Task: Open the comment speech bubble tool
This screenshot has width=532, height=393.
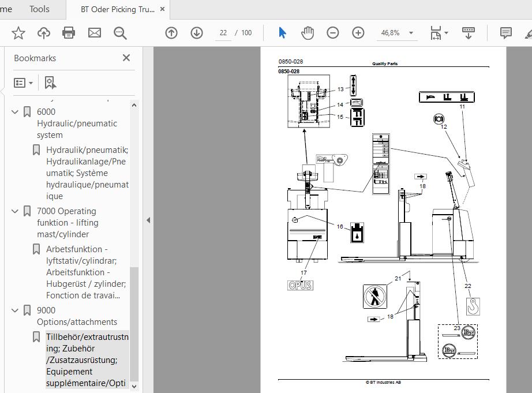Action: [505, 33]
